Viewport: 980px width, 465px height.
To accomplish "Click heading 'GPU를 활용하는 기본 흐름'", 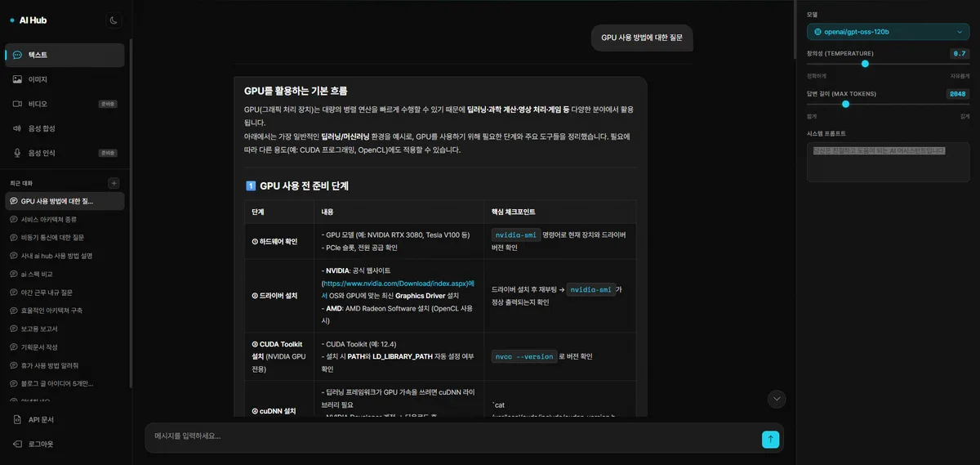I will pyautogui.click(x=296, y=91).
